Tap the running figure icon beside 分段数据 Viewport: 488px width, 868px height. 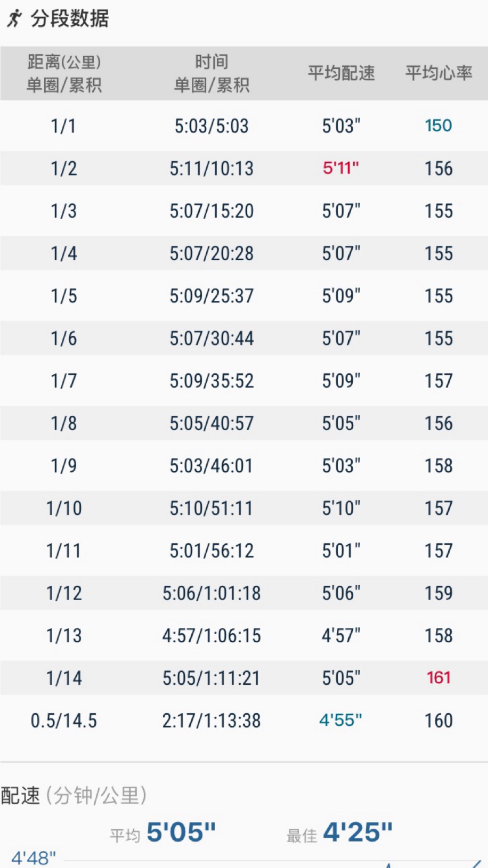tap(15, 18)
